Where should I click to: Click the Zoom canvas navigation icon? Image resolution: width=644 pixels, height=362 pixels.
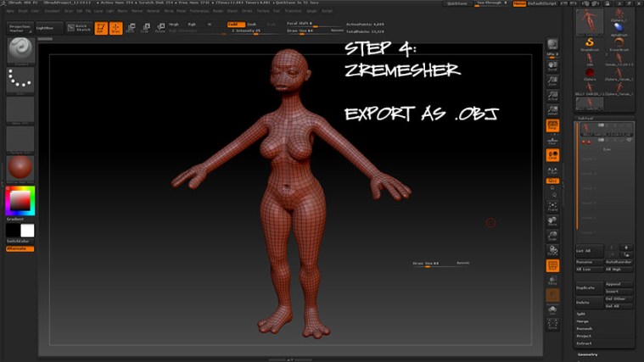[x=552, y=82]
